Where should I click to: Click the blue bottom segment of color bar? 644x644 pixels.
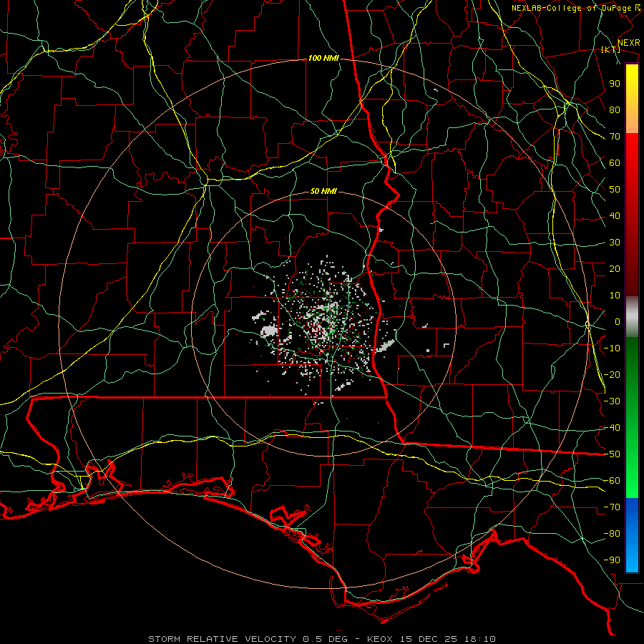[632, 535]
